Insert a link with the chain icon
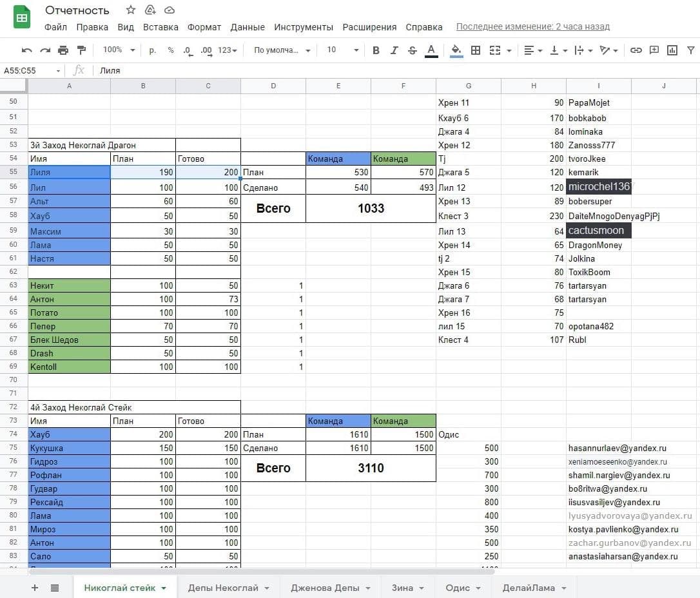Image resolution: width=700 pixels, height=598 pixels. coord(636,50)
